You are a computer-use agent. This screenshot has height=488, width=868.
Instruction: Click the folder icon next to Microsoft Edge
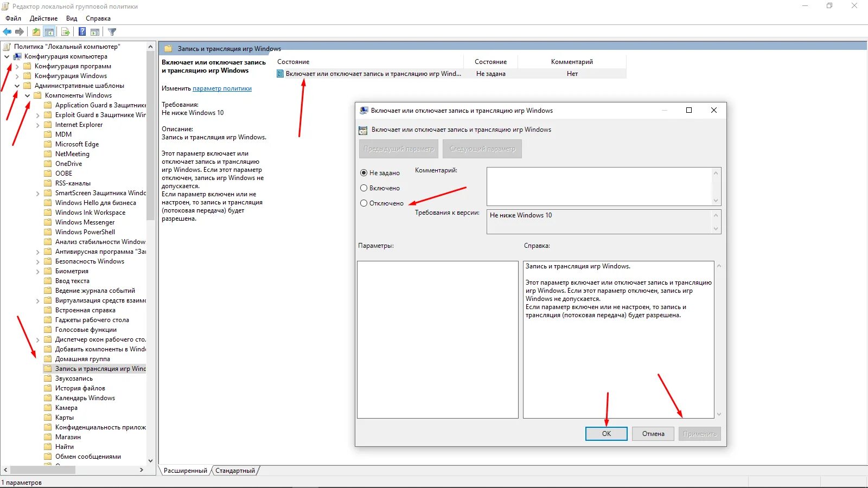(48, 144)
